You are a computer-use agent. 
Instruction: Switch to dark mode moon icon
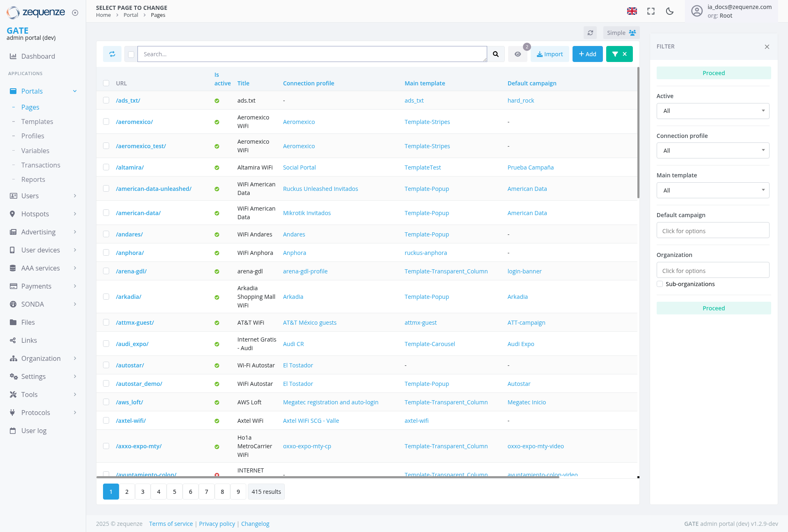tap(670, 11)
